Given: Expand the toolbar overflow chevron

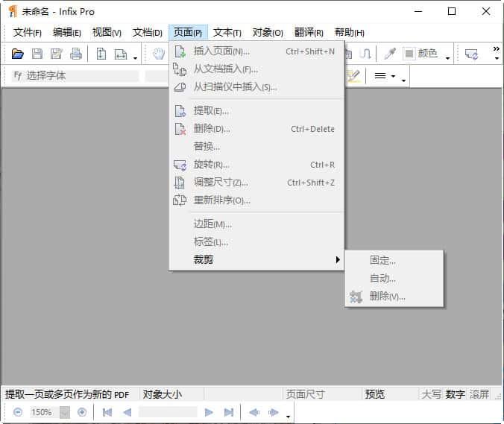Looking at the screenshot, I should [496, 52].
